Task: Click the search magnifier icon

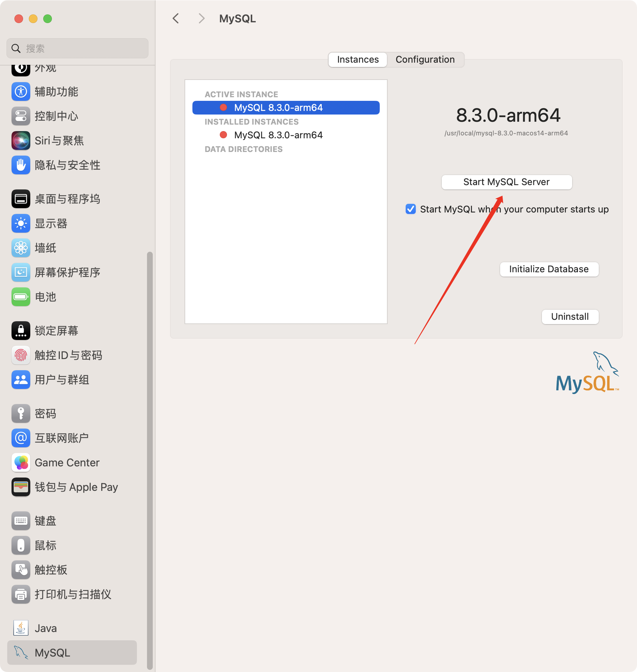Action: pyautogui.click(x=16, y=48)
